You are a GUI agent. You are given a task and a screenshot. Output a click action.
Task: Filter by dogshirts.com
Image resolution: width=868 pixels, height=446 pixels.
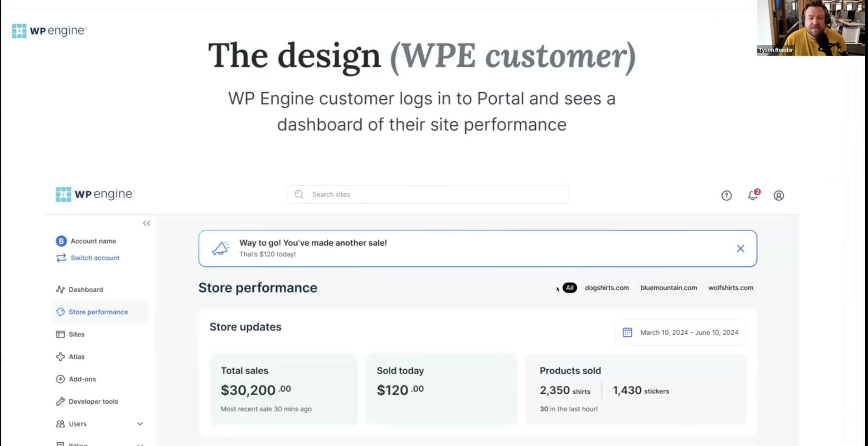pyautogui.click(x=607, y=288)
